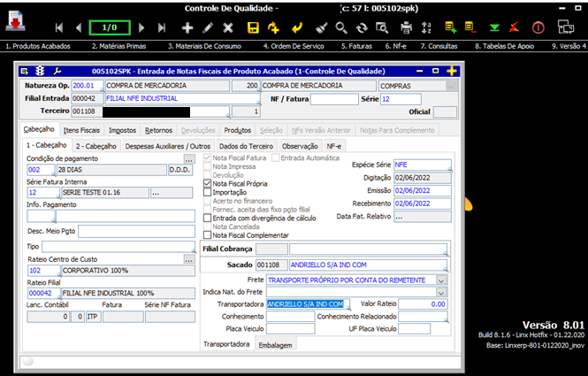Switch to the Itens Fiscais tab
The height and width of the screenshot is (376, 588).
[82, 130]
